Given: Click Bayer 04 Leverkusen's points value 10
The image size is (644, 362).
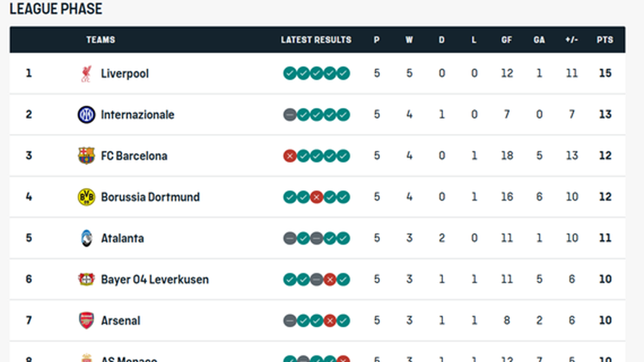Looking at the screenshot, I should (605, 279).
